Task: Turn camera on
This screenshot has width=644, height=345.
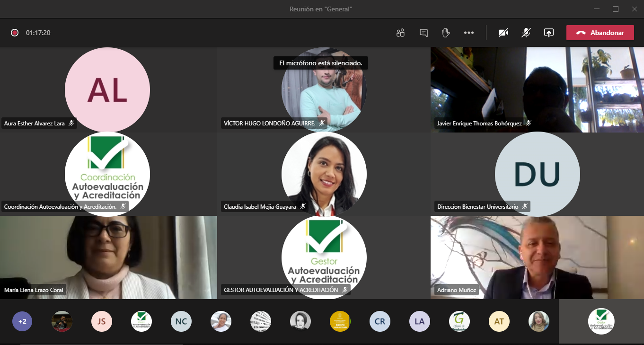Action: (503, 33)
